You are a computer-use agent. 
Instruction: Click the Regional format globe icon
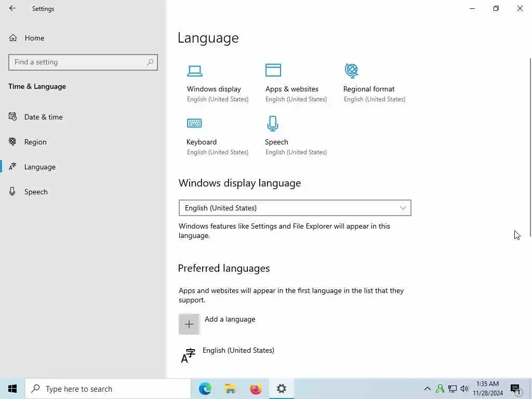click(352, 70)
